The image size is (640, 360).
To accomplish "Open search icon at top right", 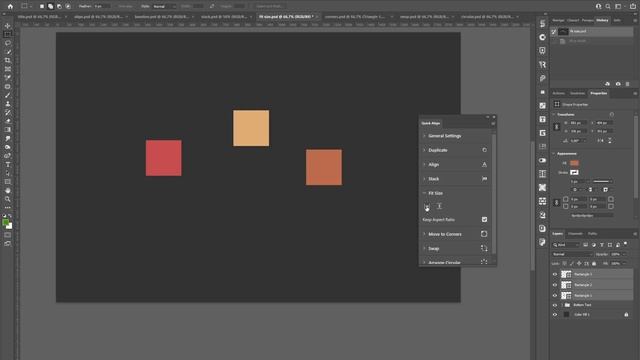I will click(x=608, y=6).
